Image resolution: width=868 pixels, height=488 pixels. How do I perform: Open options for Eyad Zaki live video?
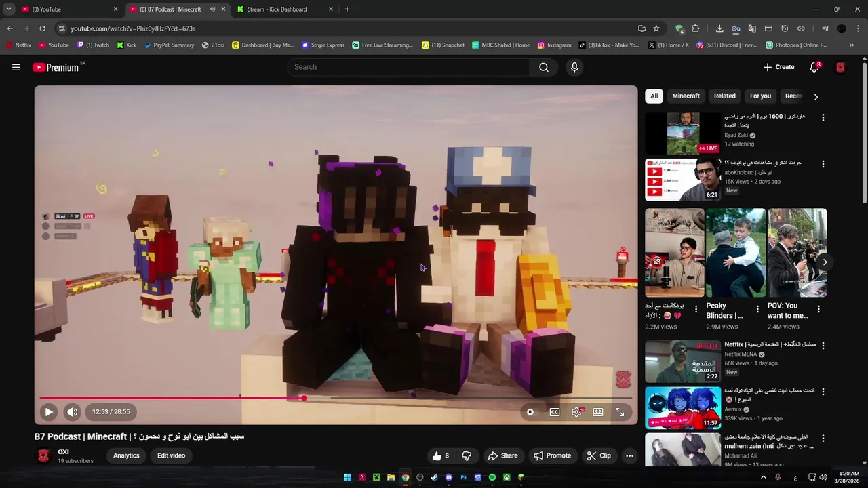click(823, 117)
